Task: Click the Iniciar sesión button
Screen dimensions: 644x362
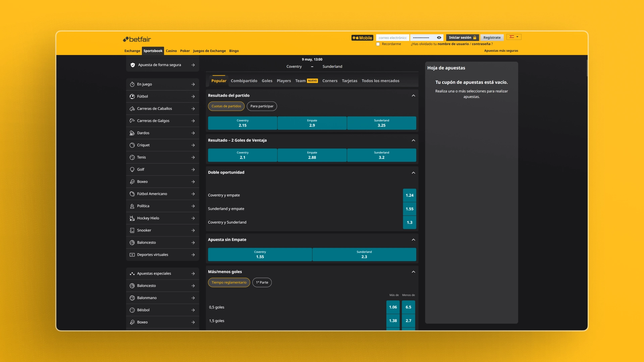Action: pyautogui.click(x=462, y=38)
